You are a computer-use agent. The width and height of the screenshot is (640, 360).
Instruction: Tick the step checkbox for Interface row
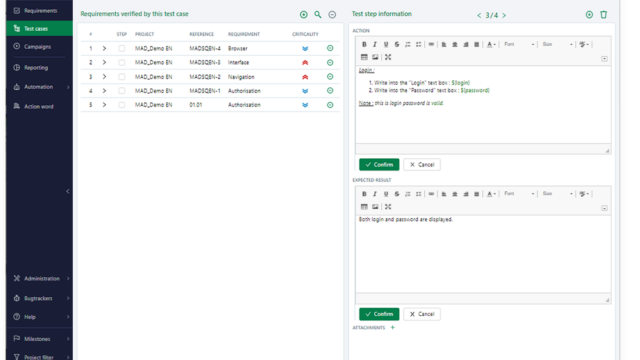122,62
